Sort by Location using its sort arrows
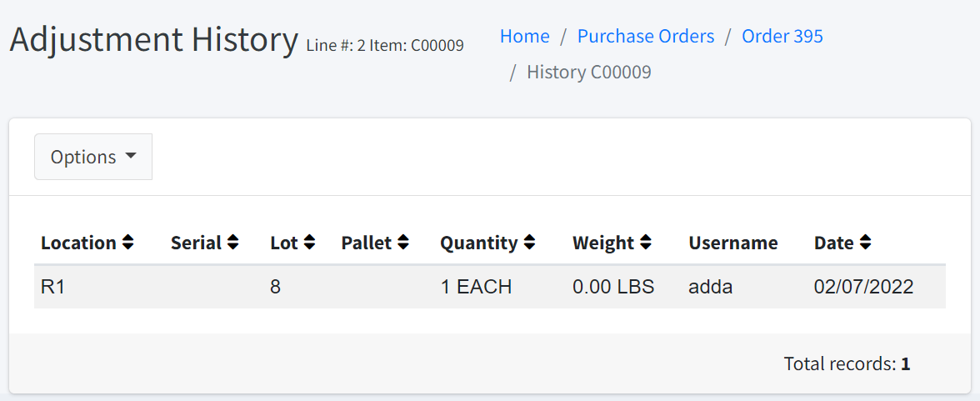Image resolution: width=980 pixels, height=401 pixels. [x=127, y=243]
